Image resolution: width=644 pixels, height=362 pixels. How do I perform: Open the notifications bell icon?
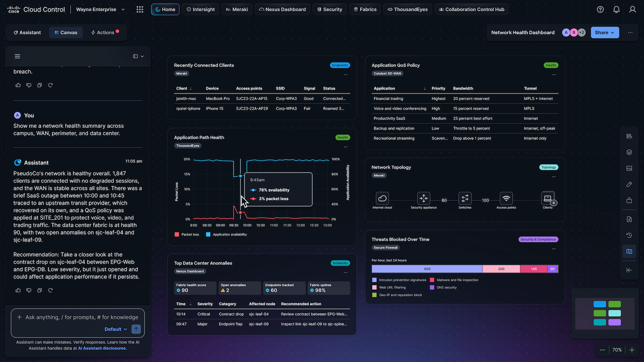(617, 9)
